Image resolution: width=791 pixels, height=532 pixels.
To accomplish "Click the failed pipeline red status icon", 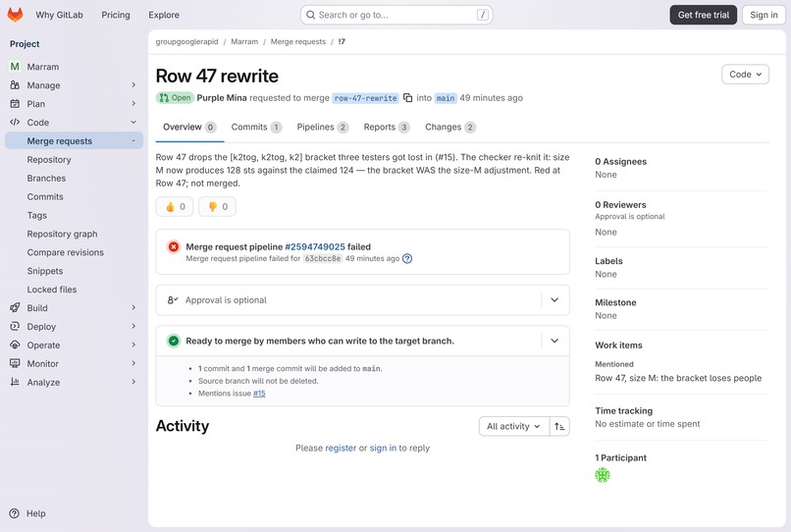I will click(174, 246).
